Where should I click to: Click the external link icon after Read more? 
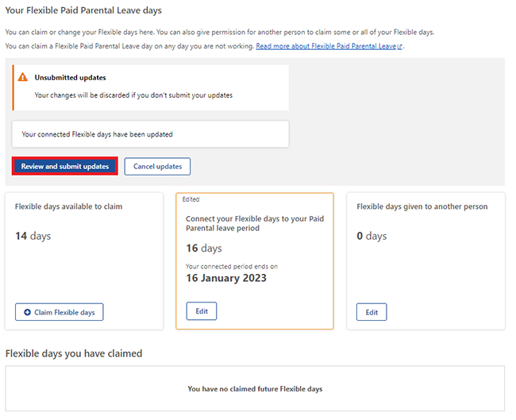click(400, 47)
